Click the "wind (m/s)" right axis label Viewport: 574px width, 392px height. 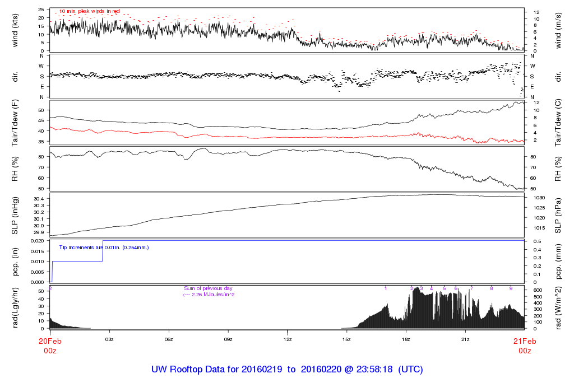coord(559,30)
